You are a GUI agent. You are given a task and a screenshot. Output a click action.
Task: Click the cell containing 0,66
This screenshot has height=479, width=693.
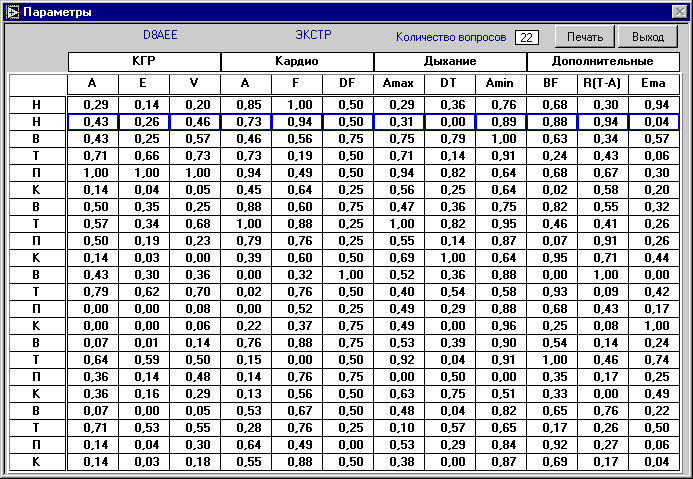click(144, 156)
